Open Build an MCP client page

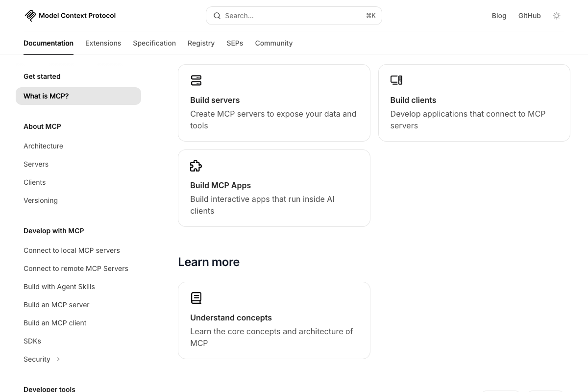[55, 323]
